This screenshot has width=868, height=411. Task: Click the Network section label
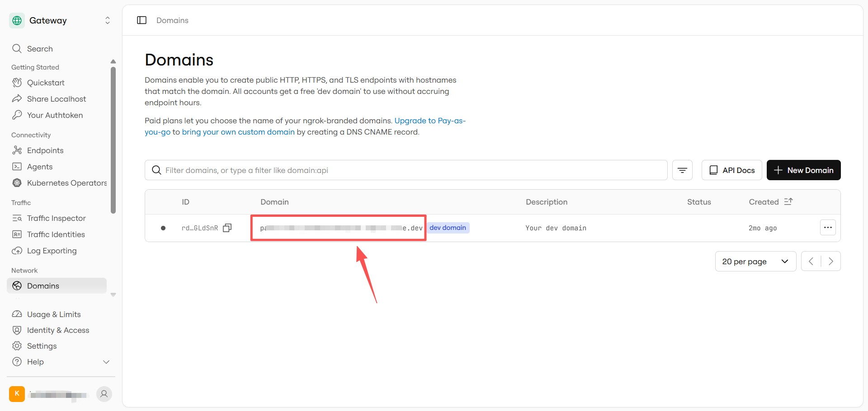coord(24,271)
